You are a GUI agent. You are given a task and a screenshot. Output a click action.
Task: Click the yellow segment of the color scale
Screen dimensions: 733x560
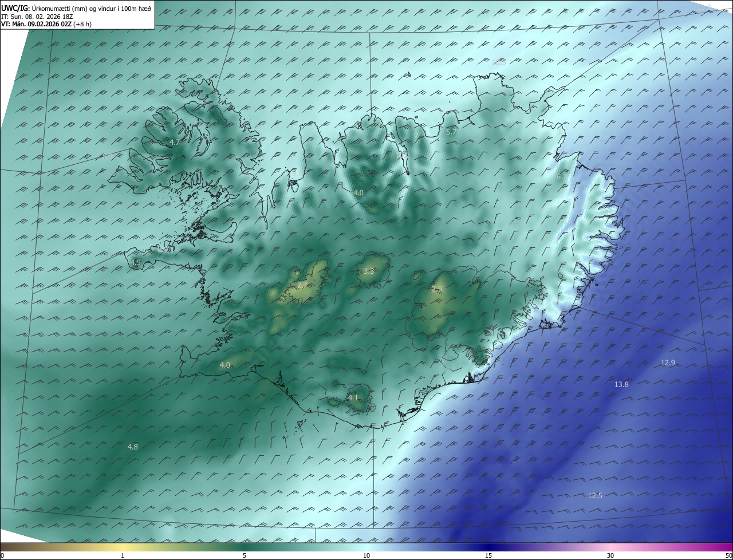123,547
